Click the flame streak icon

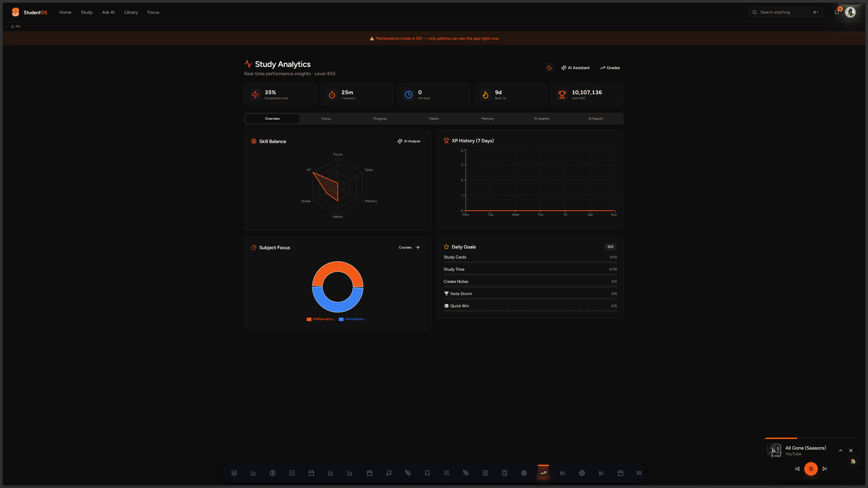click(x=485, y=95)
